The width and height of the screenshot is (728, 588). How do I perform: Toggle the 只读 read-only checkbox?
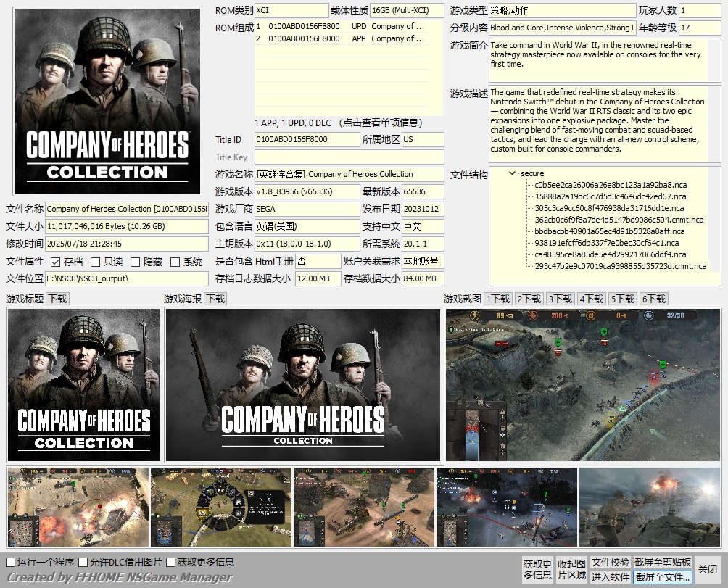[95, 262]
